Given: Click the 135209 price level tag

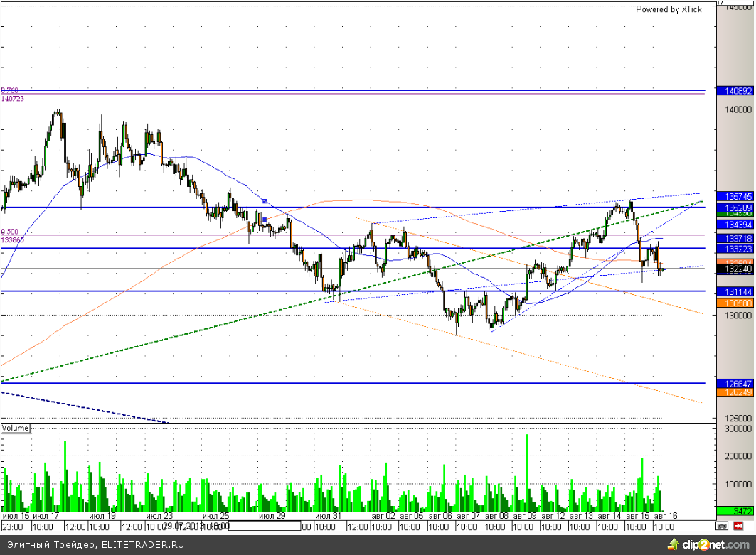Looking at the screenshot, I should (x=735, y=208).
